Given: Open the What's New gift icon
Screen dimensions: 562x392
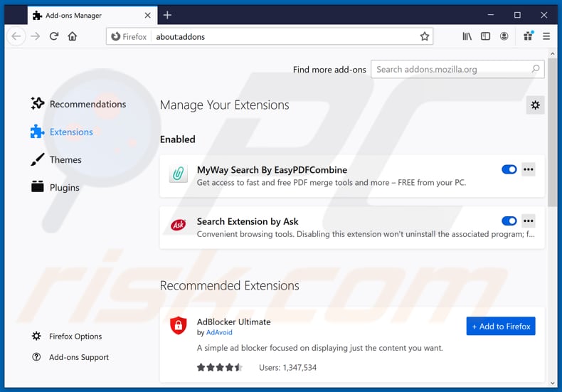Looking at the screenshot, I should pos(529,36).
